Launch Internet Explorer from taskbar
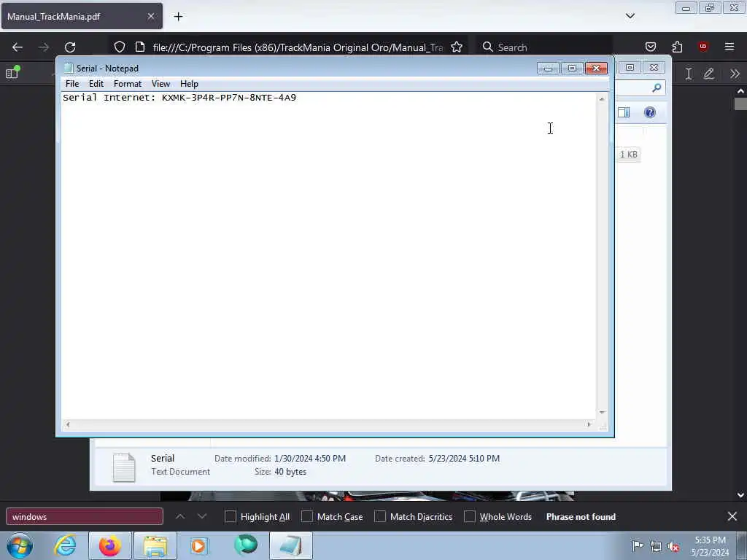Screen dimensions: 747x560 tap(65, 545)
